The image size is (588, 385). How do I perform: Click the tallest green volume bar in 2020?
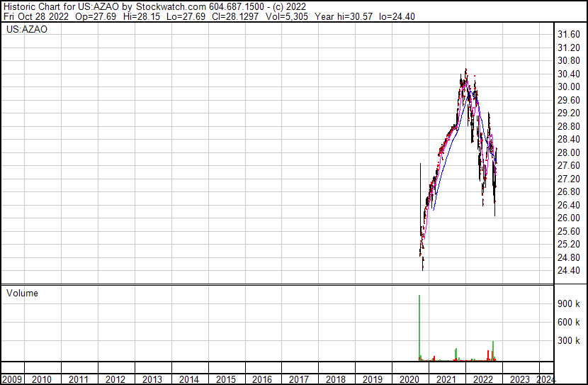(x=419, y=326)
